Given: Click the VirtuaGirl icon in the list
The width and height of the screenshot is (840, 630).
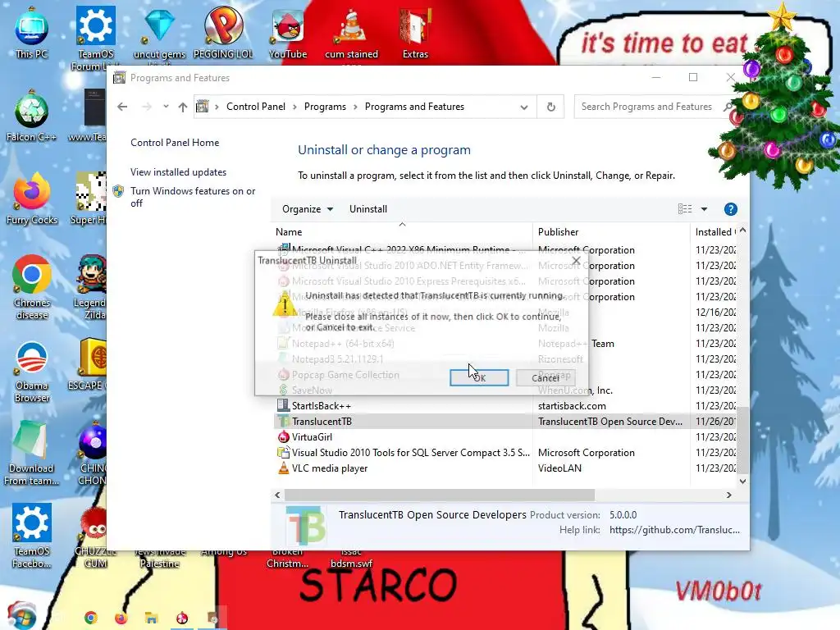Looking at the screenshot, I should 283,436.
